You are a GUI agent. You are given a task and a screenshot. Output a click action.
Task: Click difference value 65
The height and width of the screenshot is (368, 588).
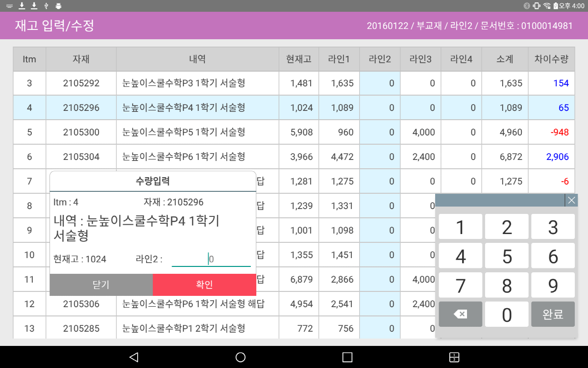point(563,108)
